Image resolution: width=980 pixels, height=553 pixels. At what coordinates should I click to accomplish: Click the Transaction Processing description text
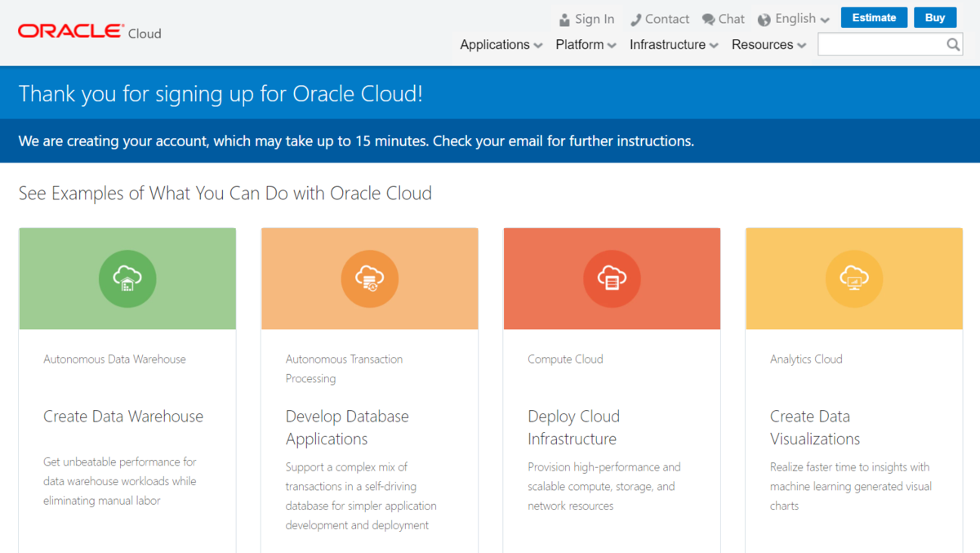tap(361, 496)
